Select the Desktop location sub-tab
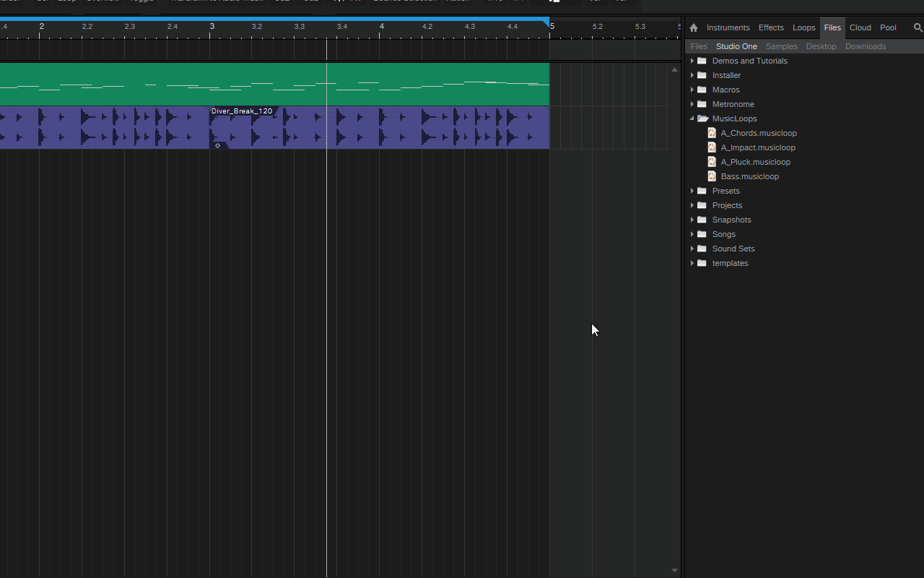 point(821,46)
